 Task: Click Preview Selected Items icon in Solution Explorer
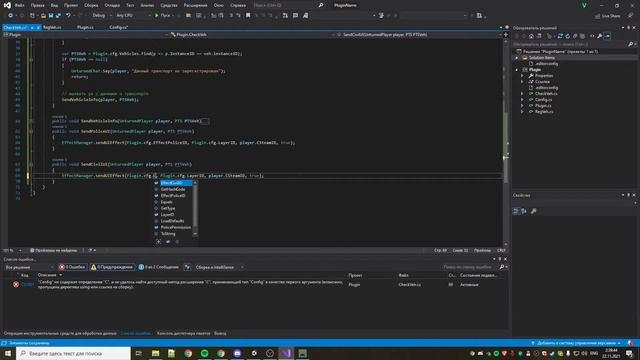[607, 36]
